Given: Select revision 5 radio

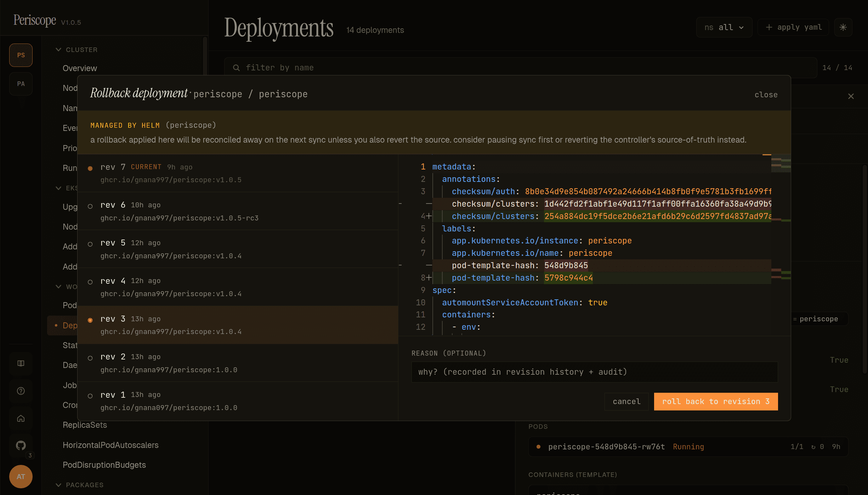Looking at the screenshot, I should 90,244.
